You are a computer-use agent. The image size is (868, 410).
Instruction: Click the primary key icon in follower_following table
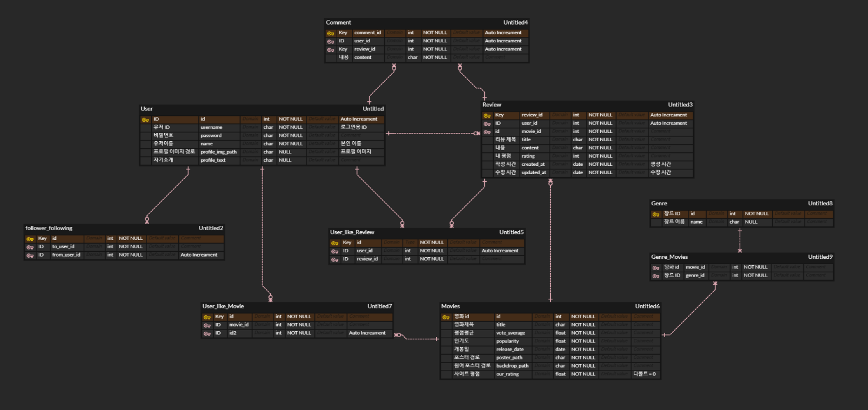pyautogui.click(x=30, y=239)
